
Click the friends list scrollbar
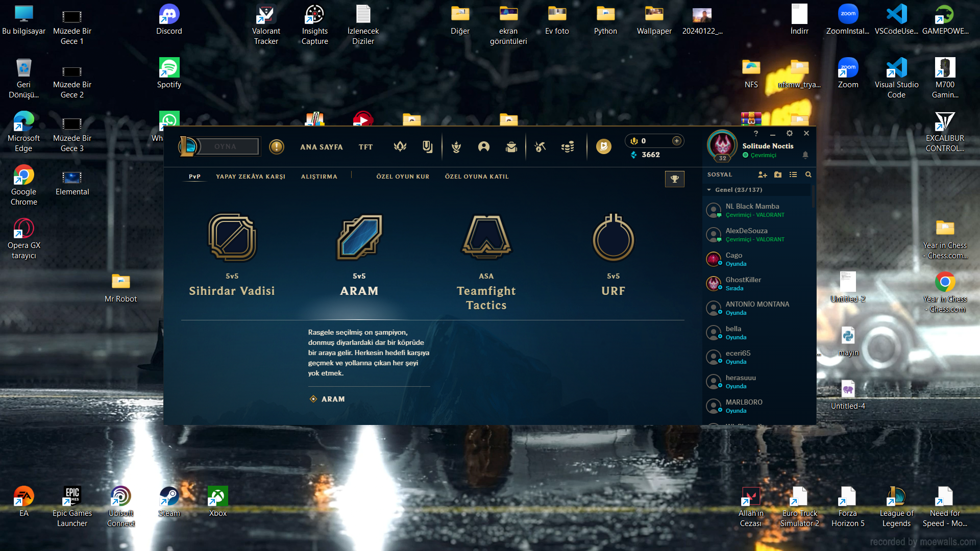click(x=813, y=196)
